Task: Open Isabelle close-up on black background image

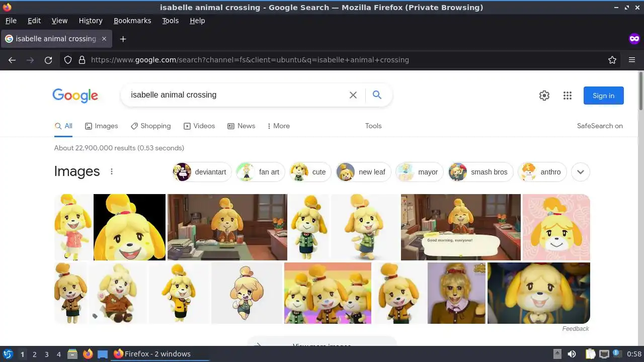Action: pyautogui.click(x=129, y=227)
